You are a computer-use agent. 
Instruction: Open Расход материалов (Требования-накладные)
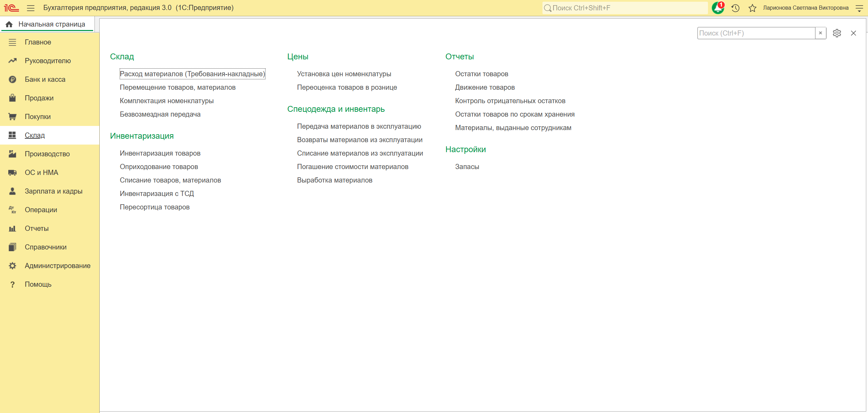192,74
